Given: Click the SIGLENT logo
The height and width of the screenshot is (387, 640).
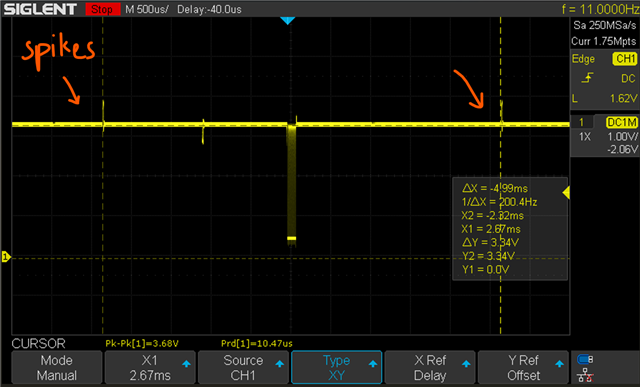Looking at the screenshot, I should [x=40, y=9].
